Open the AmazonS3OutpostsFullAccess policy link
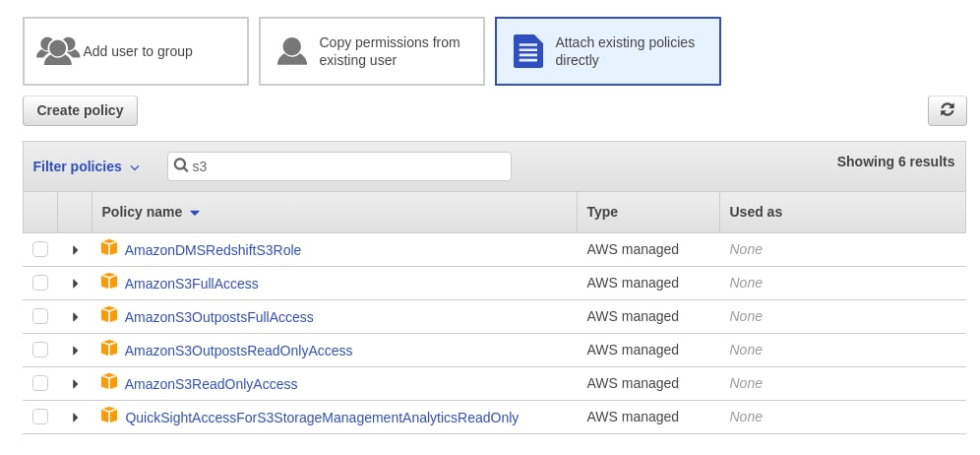 218,317
